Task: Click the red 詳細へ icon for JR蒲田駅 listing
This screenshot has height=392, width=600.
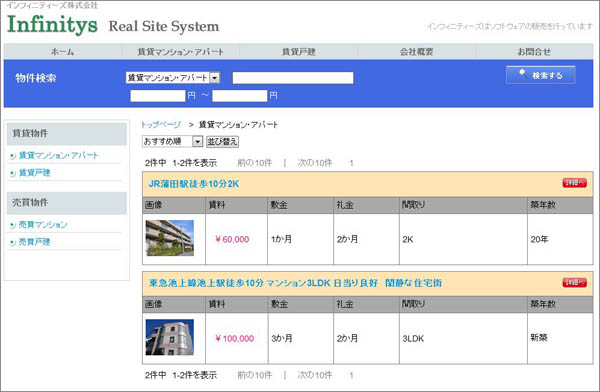Action: (574, 183)
